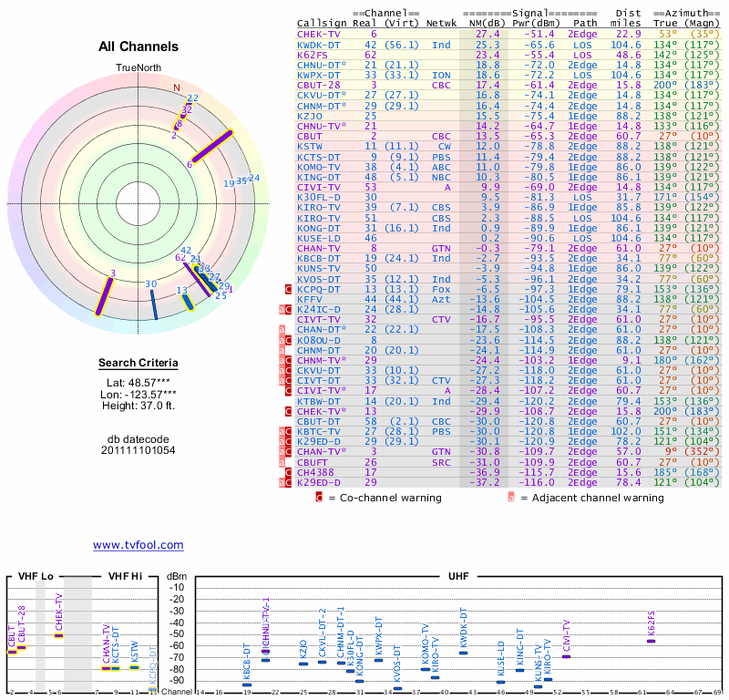Select the CIVI-TV marker in UHF chart
The height and width of the screenshot is (700, 729).
click(x=566, y=656)
